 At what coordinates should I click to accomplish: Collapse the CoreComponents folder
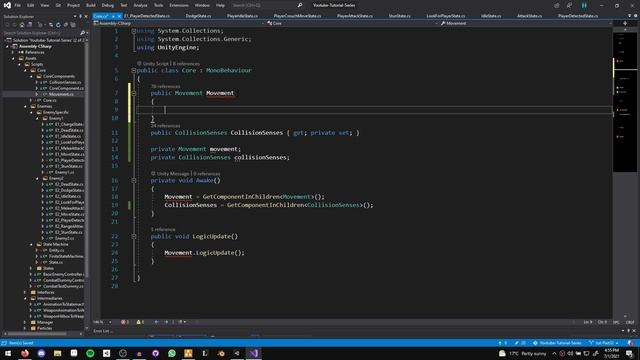coord(31,76)
